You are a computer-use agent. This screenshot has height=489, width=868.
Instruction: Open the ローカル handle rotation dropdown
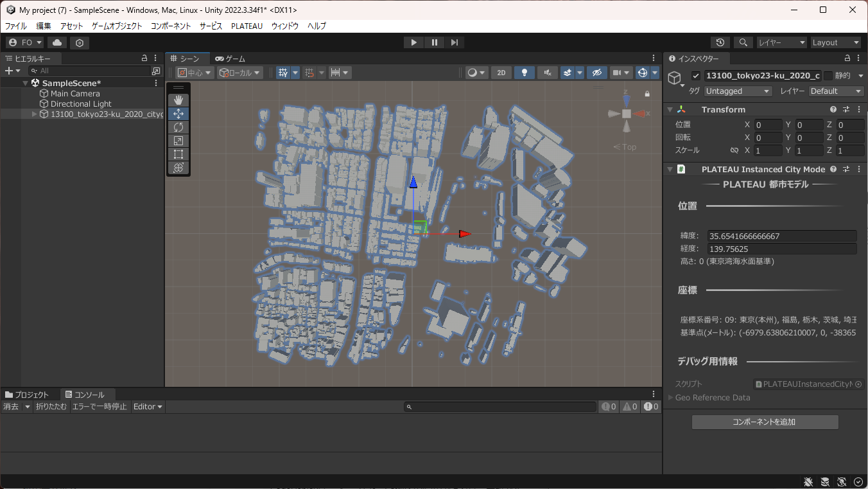[241, 73]
